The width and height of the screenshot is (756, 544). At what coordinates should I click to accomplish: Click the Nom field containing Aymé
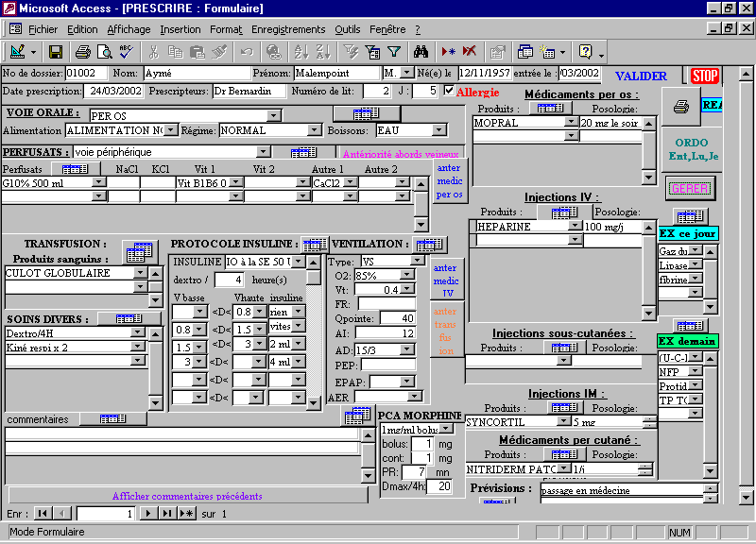[x=198, y=74]
